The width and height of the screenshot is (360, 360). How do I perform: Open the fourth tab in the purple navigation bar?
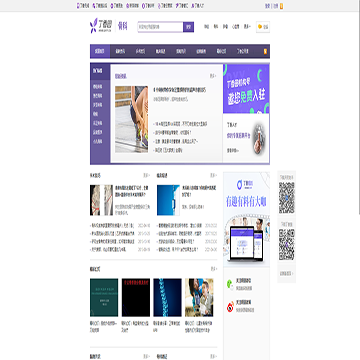[160, 51]
